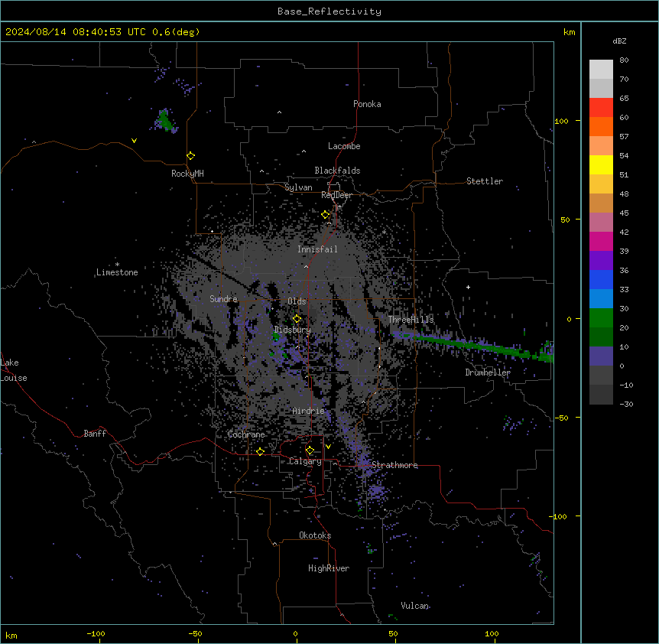Select the Vulcan label
This screenshot has width=659, height=644.
[414, 606]
